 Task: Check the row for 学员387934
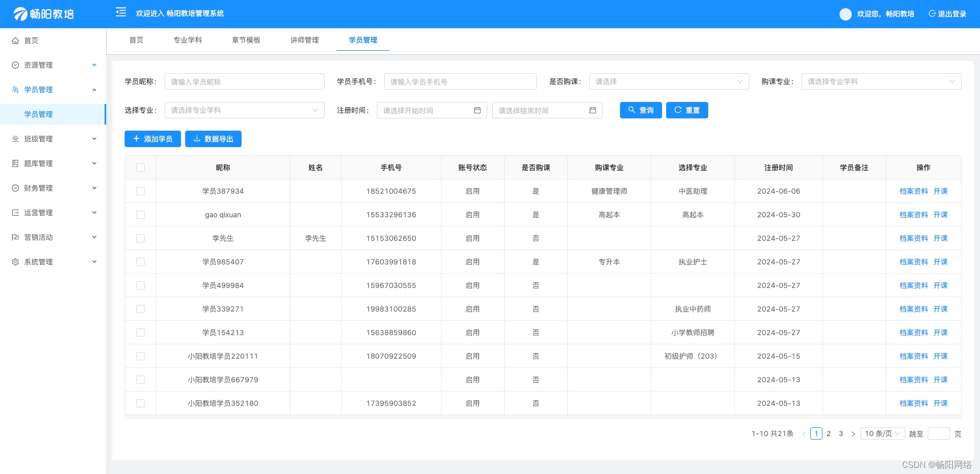pyautogui.click(x=141, y=191)
